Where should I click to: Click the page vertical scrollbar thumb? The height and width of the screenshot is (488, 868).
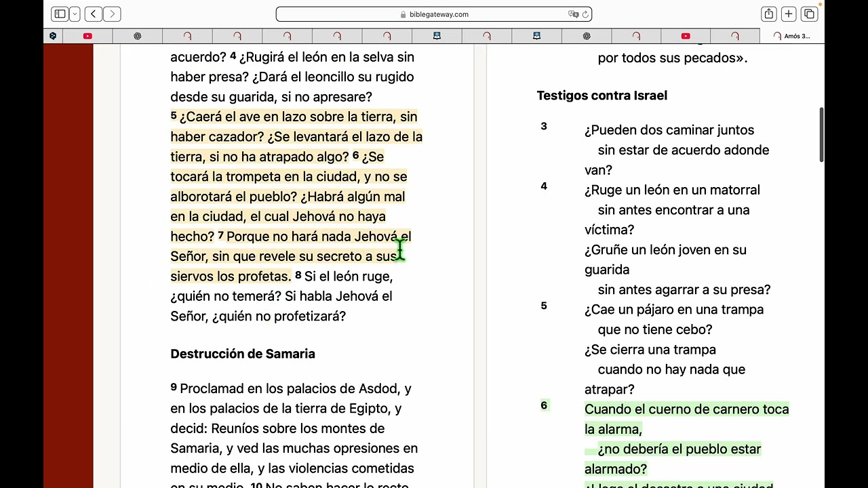(822, 134)
